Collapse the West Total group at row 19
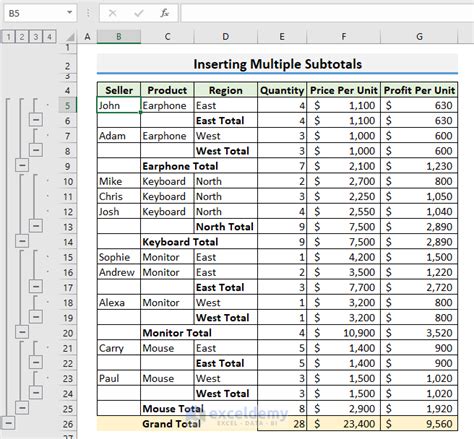Viewport: 474px width, 439px height. click(36, 317)
